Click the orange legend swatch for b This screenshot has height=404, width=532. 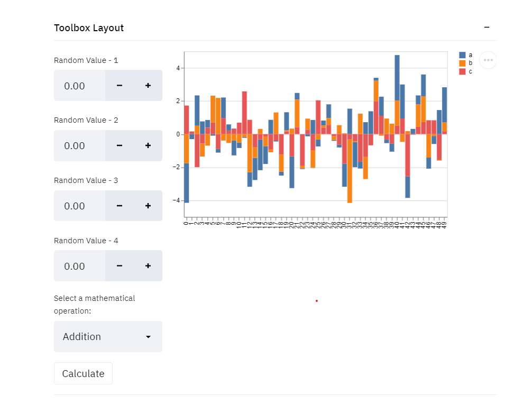tap(462, 63)
